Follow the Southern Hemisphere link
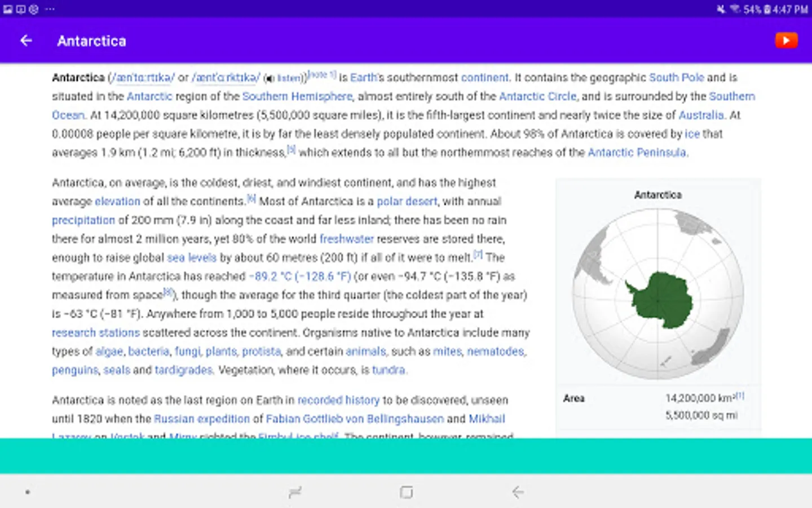The width and height of the screenshot is (812, 508). point(297,97)
